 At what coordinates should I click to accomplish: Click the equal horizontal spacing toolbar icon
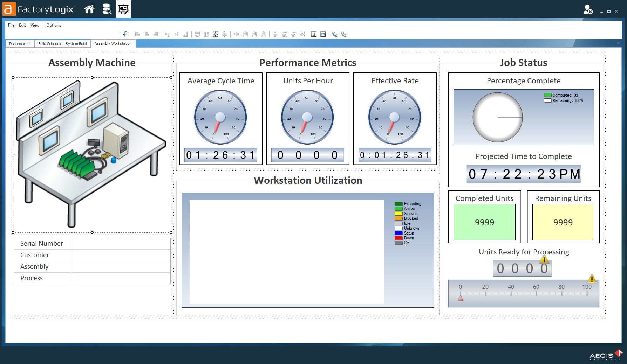tap(236, 34)
